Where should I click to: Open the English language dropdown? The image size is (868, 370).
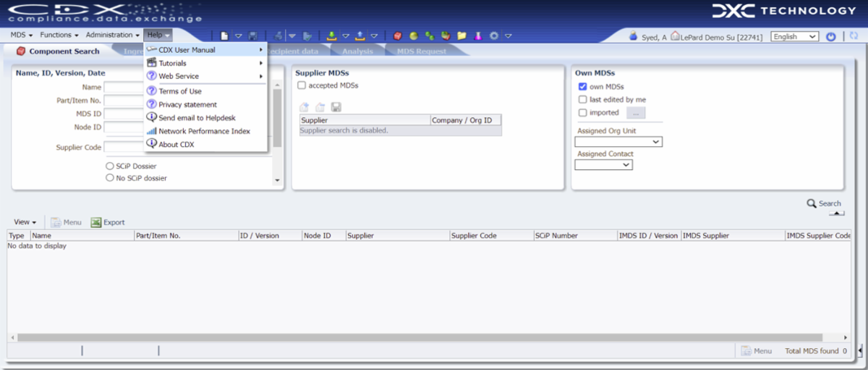point(794,36)
